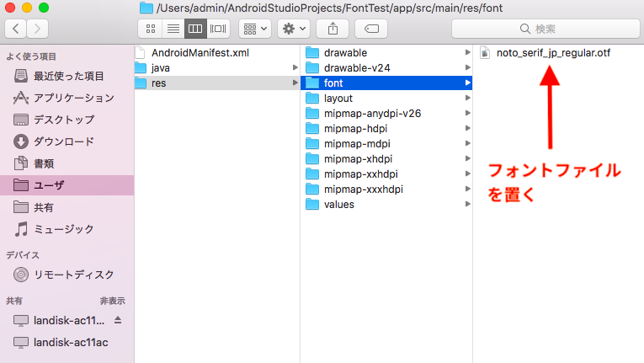The image size is (644, 363).
Task: Expand the drawable-v24 folder arrow
Action: tap(467, 67)
